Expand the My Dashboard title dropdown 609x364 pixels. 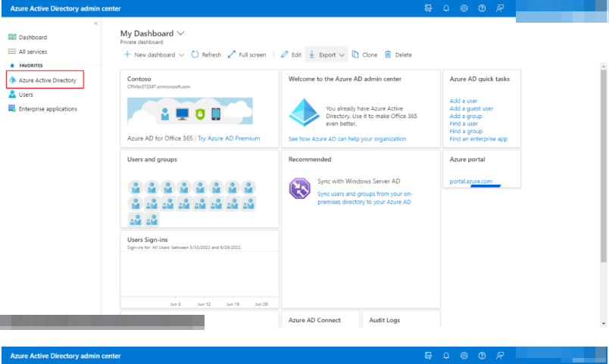click(180, 33)
